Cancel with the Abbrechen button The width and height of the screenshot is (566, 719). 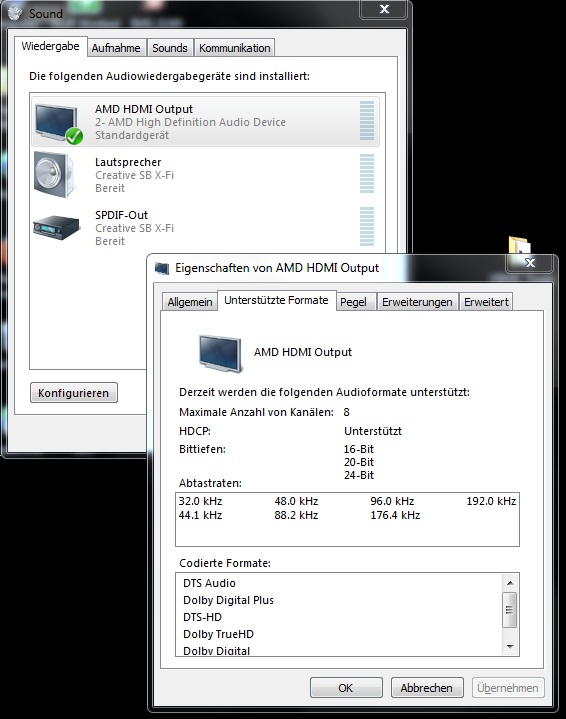pyautogui.click(x=427, y=688)
